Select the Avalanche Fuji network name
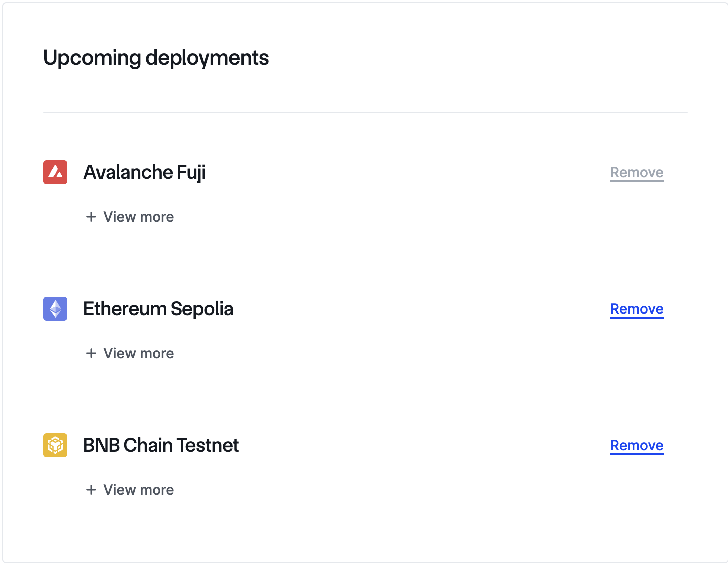 pyautogui.click(x=145, y=172)
